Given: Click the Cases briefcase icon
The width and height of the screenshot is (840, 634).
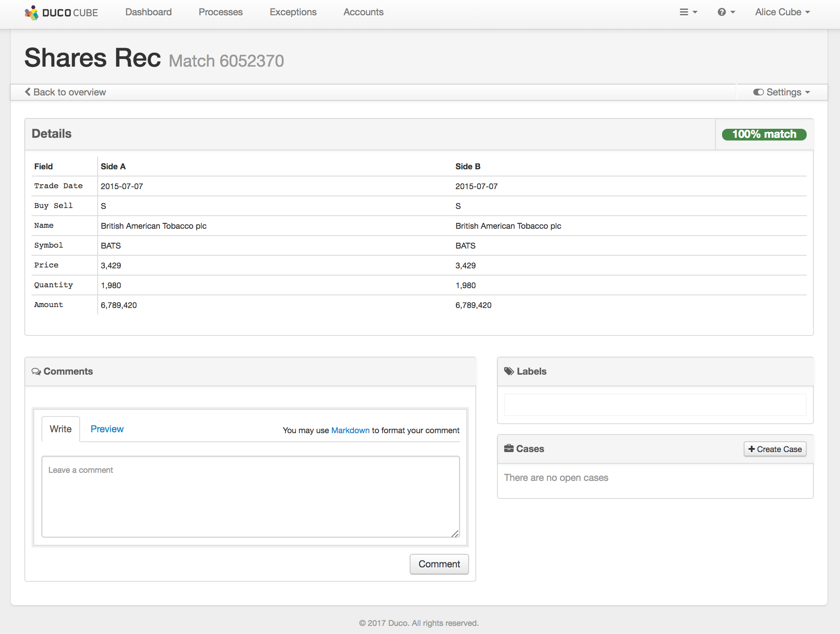Looking at the screenshot, I should click(x=509, y=448).
